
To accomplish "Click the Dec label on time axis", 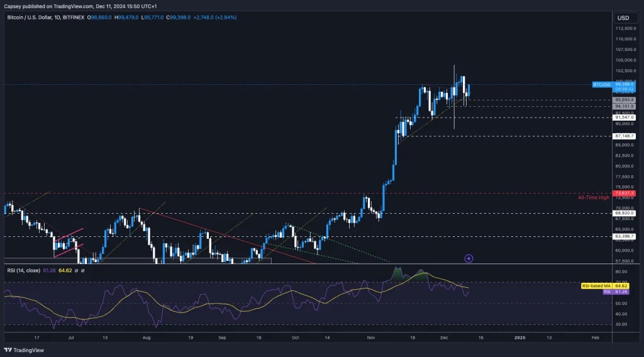I will [444, 338].
